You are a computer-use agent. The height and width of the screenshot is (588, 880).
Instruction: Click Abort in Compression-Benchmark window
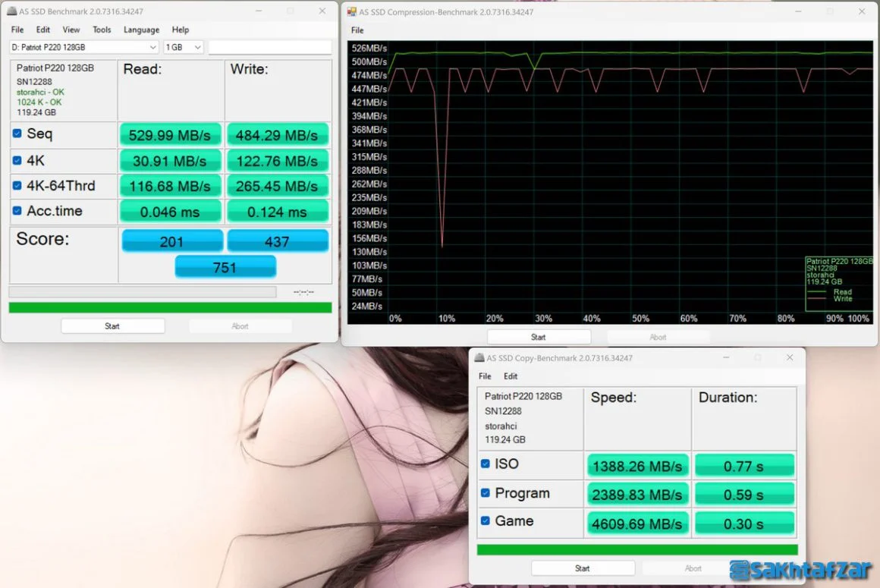click(x=658, y=337)
